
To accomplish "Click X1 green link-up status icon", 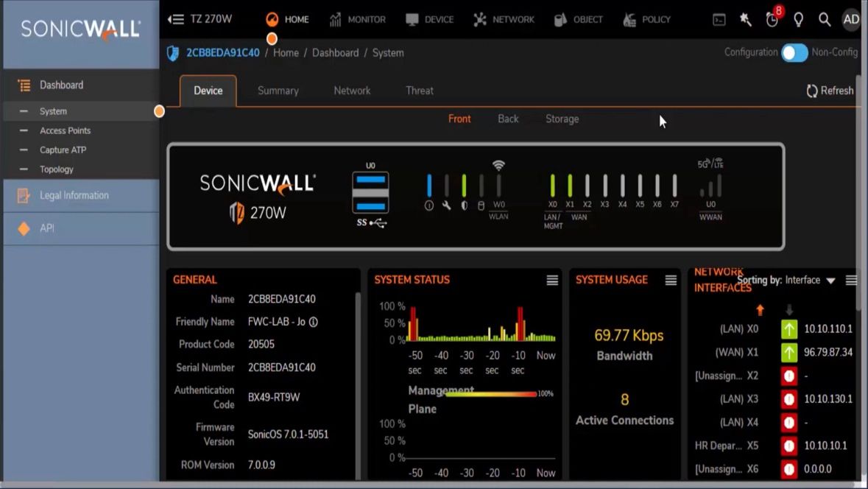I will pos(788,353).
